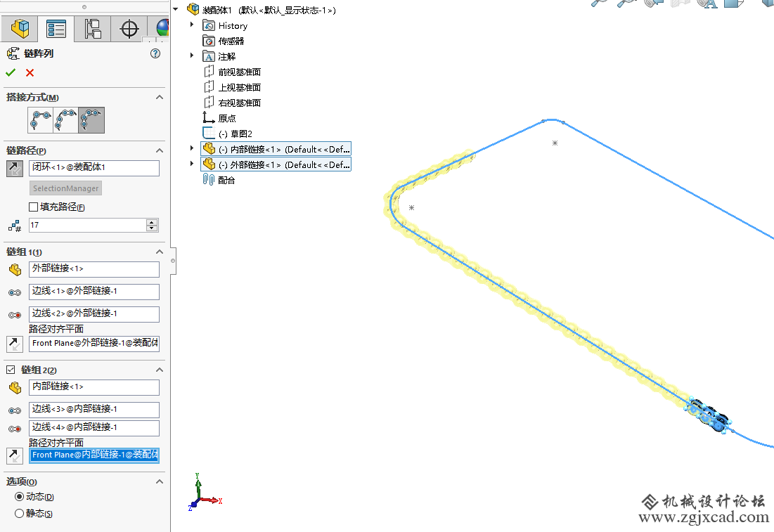Select the 动态 radio option
Image resolution: width=774 pixels, height=532 pixels.
(19, 496)
